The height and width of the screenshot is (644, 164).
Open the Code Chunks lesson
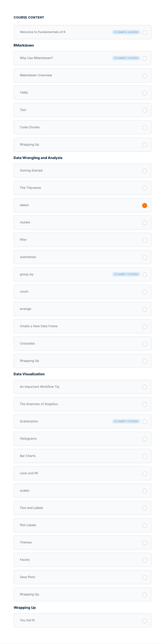click(83, 127)
